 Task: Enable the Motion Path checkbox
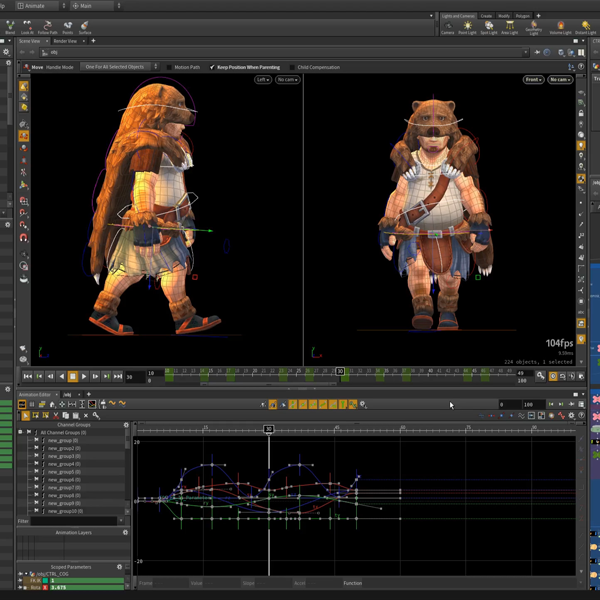[x=169, y=67]
